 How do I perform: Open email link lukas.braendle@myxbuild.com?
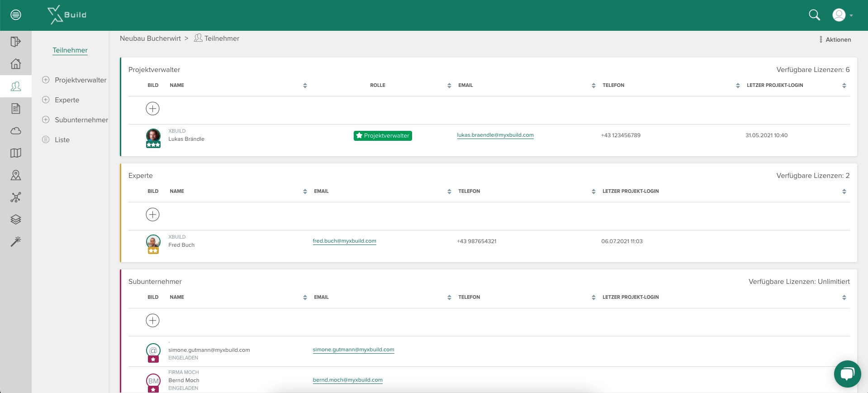pyautogui.click(x=495, y=135)
